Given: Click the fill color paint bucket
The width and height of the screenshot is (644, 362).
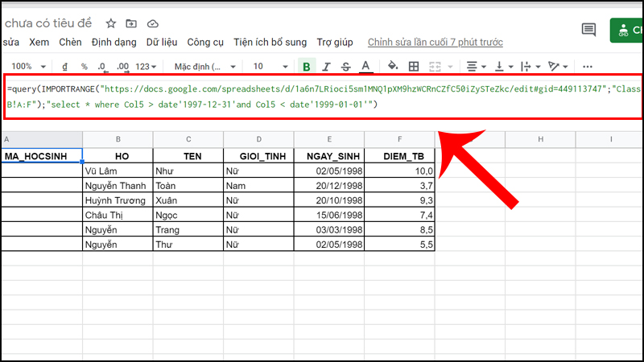Looking at the screenshot, I should [393, 66].
